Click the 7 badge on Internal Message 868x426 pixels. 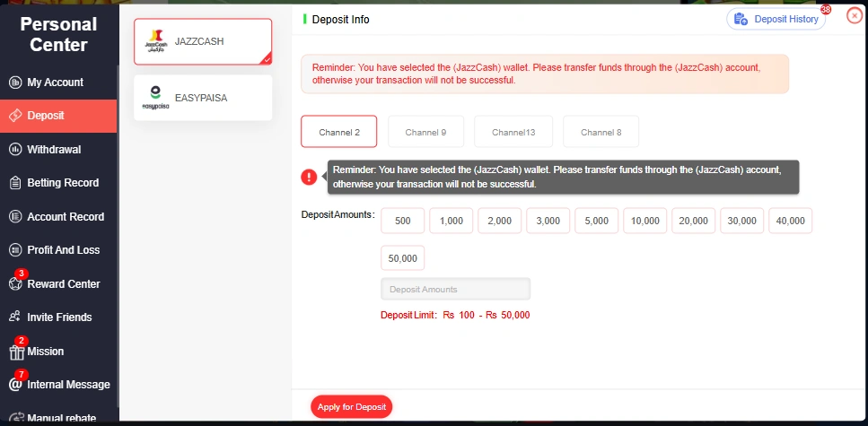pos(21,374)
